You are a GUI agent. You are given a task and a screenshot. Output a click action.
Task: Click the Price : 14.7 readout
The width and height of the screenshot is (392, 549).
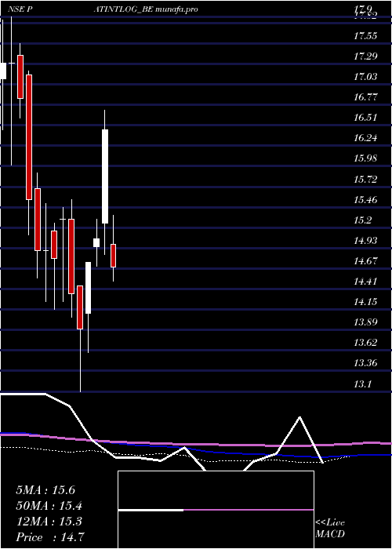tap(50, 536)
